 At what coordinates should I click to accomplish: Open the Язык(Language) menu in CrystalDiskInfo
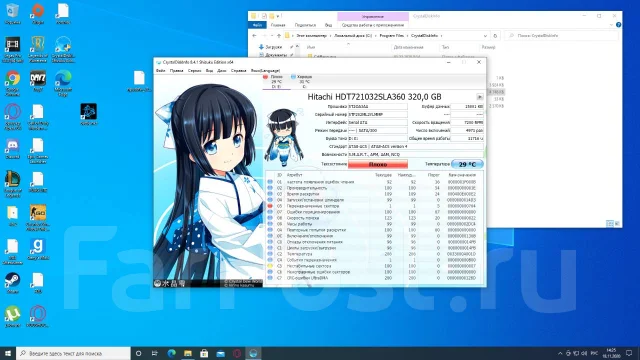click(265, 71)
